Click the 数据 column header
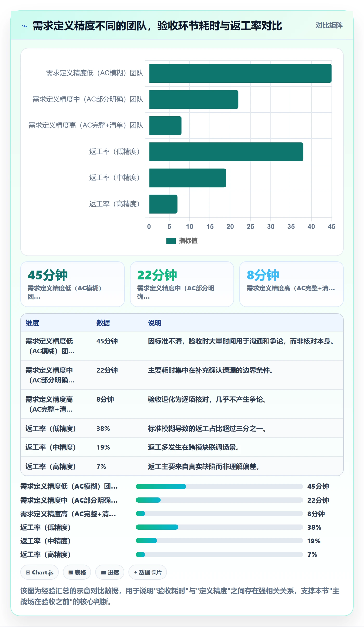The width and height of the screenshot is (364, 627). point(103,323)
